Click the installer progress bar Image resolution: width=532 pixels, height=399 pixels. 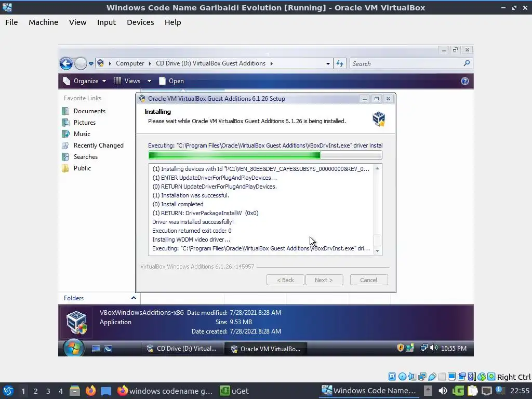(x=265, y=155)
